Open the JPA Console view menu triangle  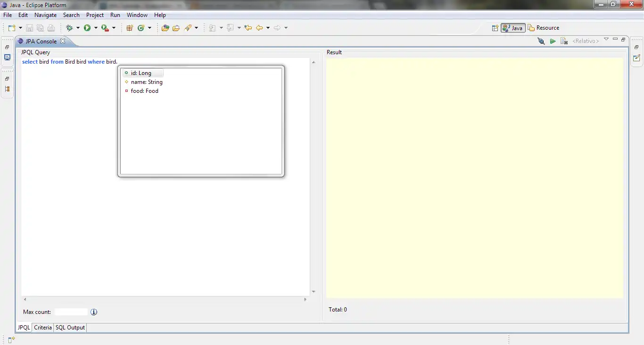[x=606, y=39]
